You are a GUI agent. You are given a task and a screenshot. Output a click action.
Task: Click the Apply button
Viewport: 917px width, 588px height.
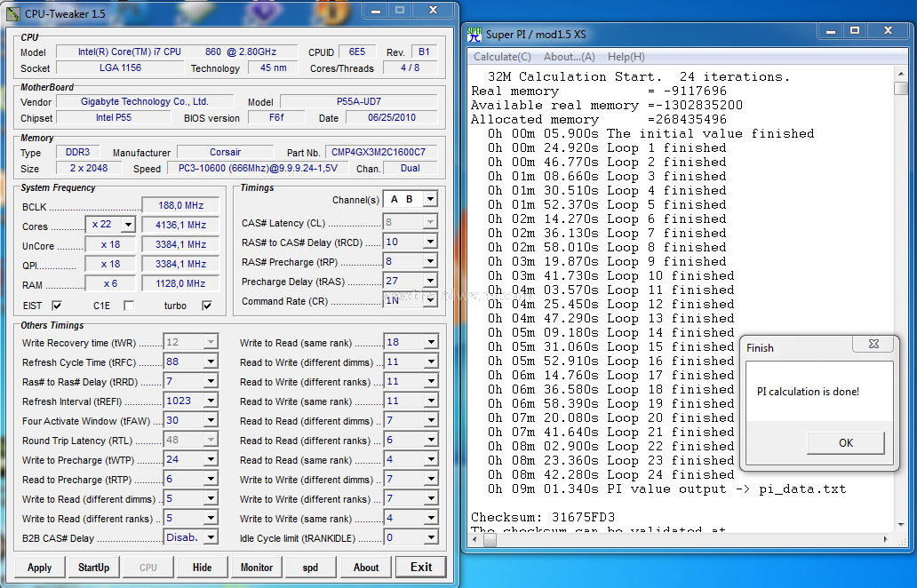pyautogui.click(x=39, y=568)
